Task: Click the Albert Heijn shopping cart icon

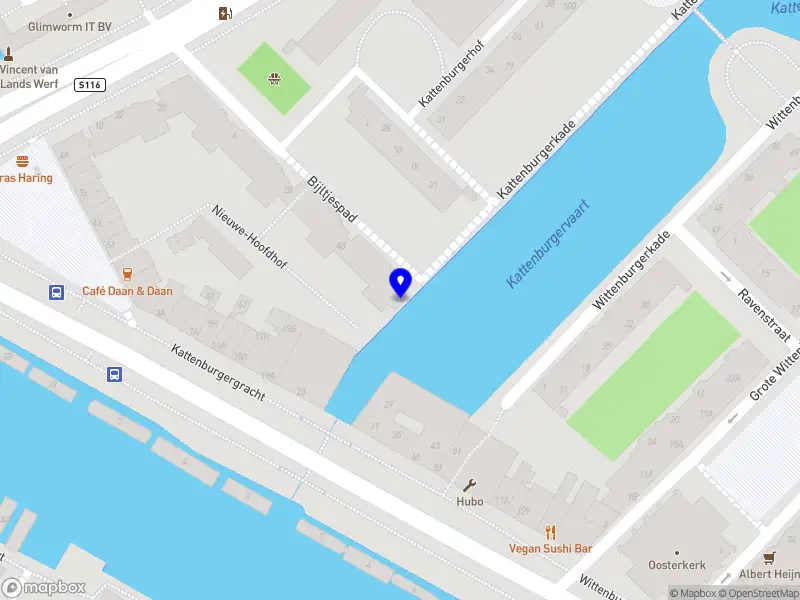Action: coord(769,558)
